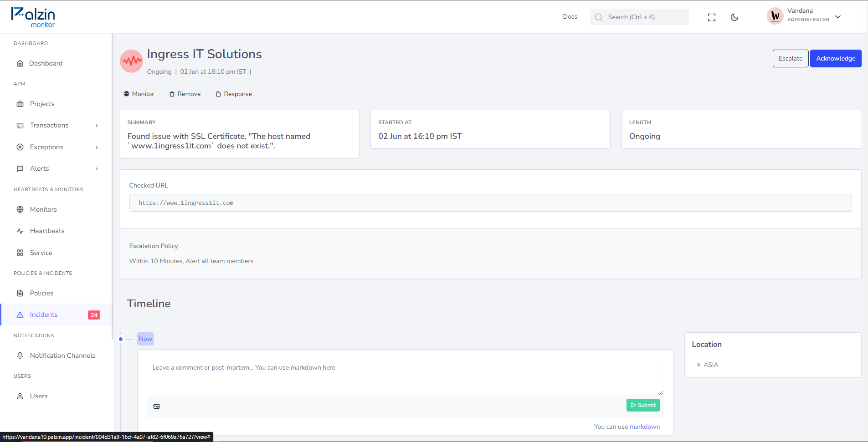Viewport: 868px width, 442px height.
Task: Open the Response tab
Action: (234, 94)
